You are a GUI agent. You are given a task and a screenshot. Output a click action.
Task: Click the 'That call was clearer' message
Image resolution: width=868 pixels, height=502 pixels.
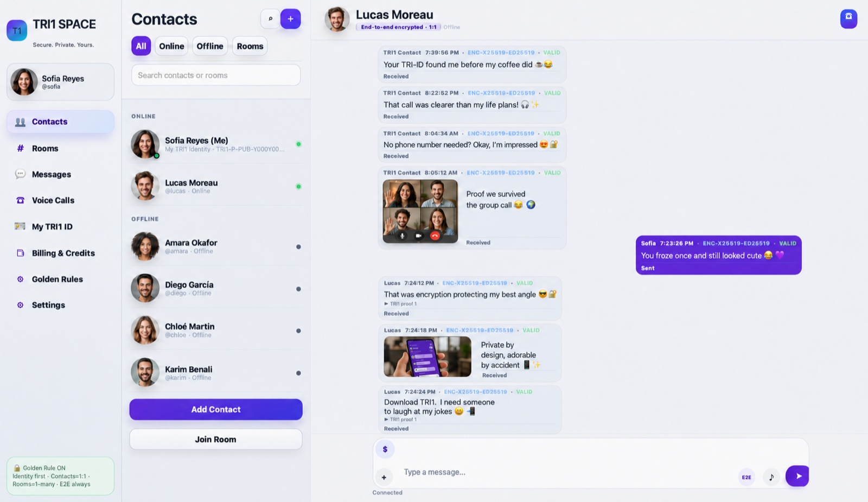click(x=472, y=105)
